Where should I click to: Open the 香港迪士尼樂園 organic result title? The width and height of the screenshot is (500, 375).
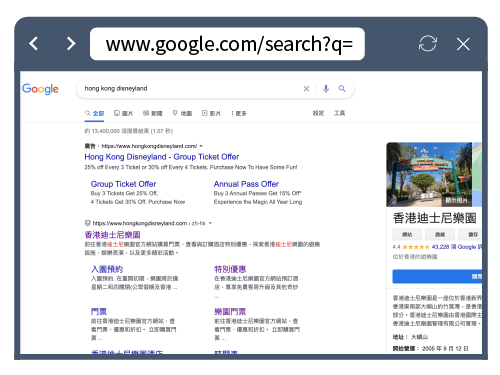(x=112, y=235)
